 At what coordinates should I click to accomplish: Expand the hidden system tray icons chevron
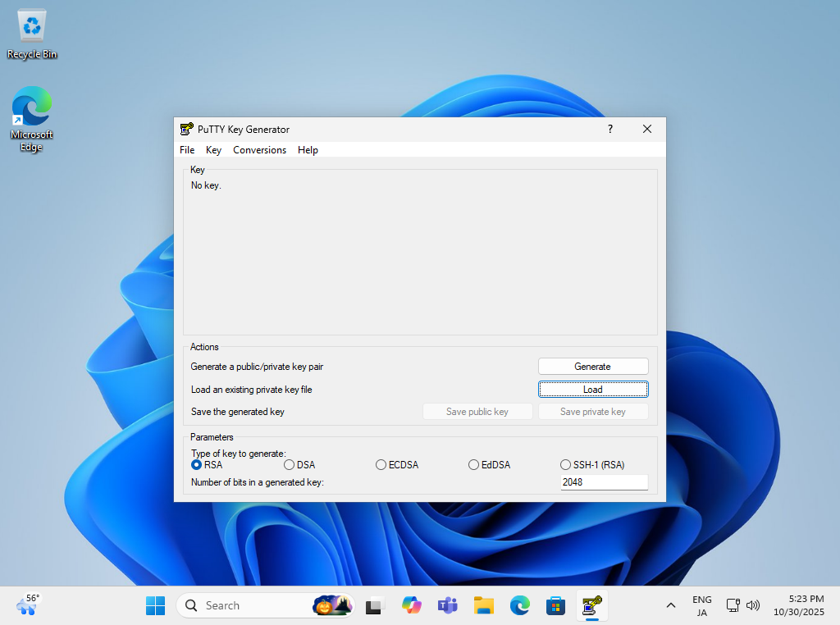671,605
